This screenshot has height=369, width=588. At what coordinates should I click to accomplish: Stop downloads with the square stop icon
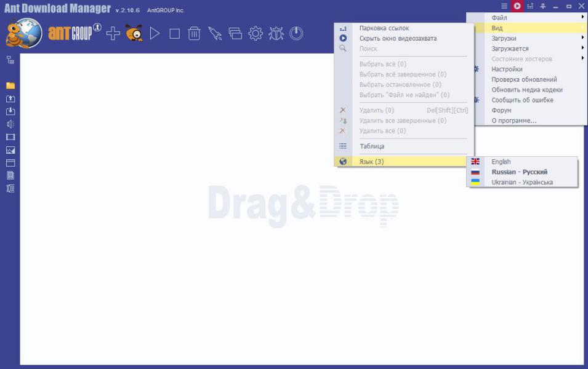[x=174, y=34]
